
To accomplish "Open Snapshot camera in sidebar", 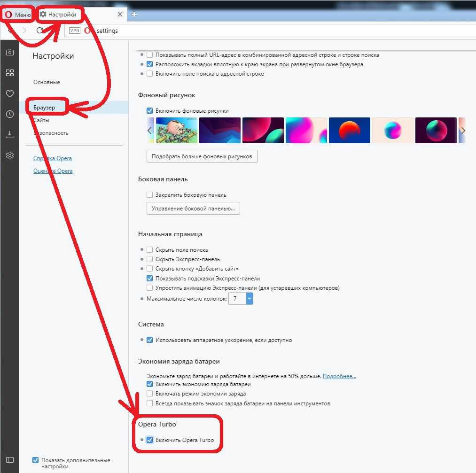I will tap(10, 52).
